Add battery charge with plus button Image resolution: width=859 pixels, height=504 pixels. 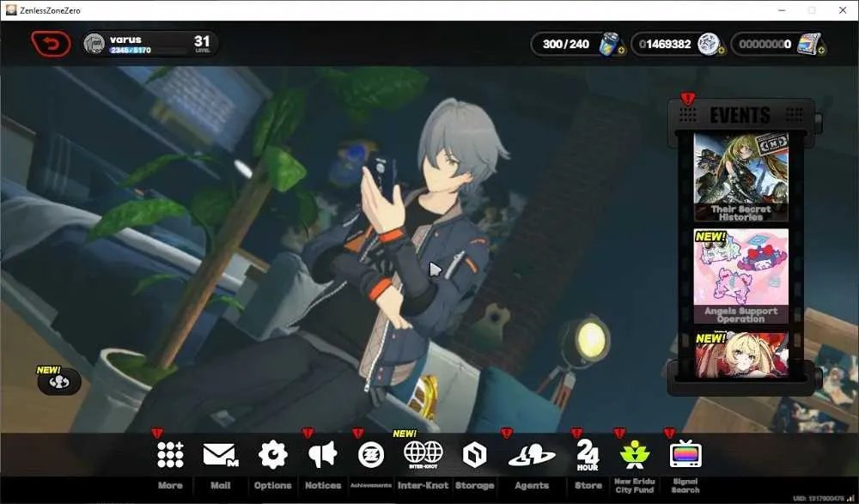click(x=621, y=51)
